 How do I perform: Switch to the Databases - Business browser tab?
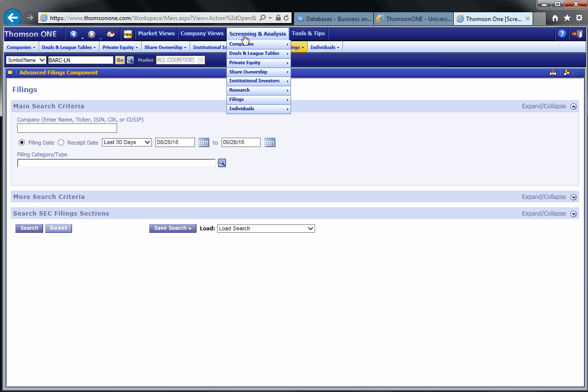(x=334, y=19)
